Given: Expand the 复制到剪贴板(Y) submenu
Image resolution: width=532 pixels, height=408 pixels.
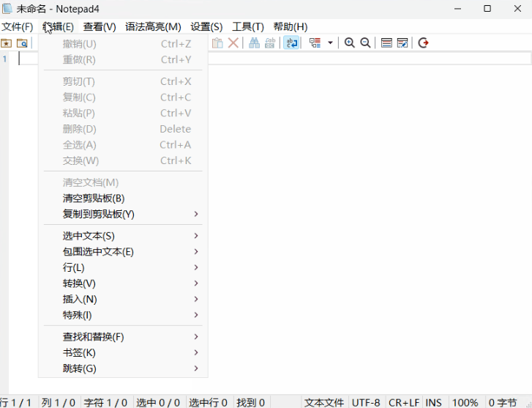Looking at the screenshot, I should coord(123,214).
